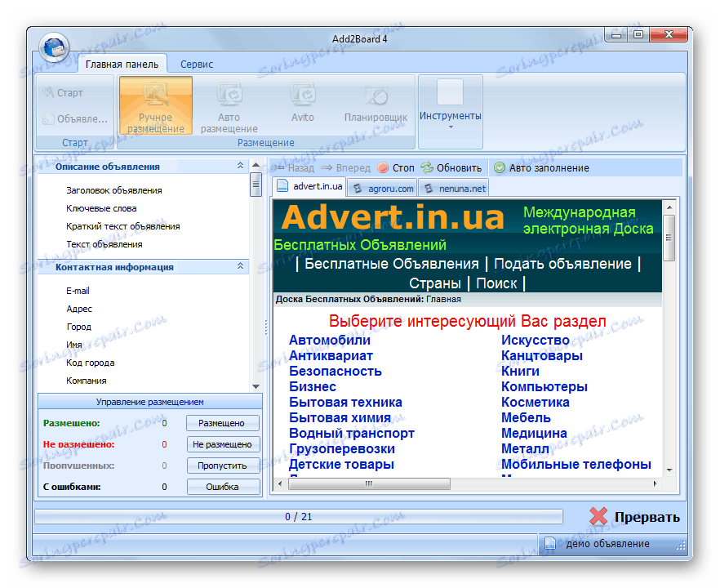The image size is (720, 588).
Task: Open the Инструменты dropdown menu
Action: click(x=450, y=112)
